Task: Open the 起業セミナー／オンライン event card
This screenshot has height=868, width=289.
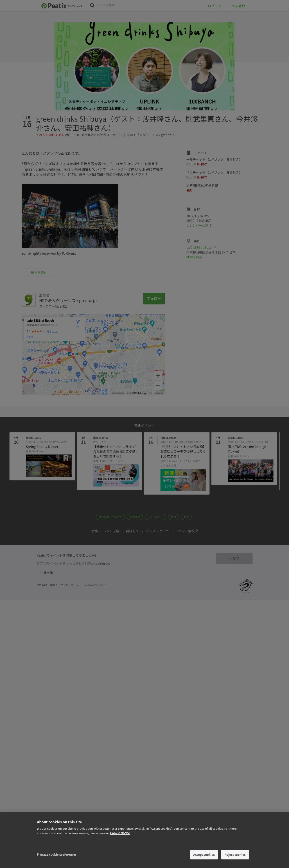Action: pos(109,461)
